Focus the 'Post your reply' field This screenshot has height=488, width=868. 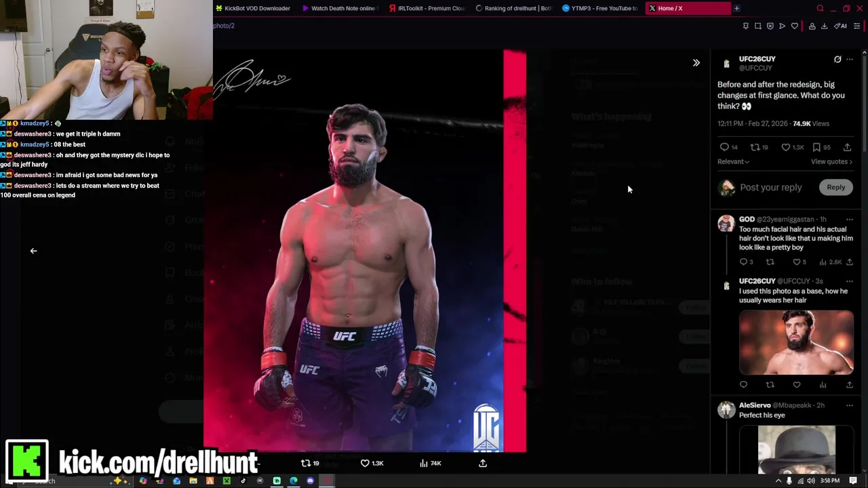click(x=771, y=187)
